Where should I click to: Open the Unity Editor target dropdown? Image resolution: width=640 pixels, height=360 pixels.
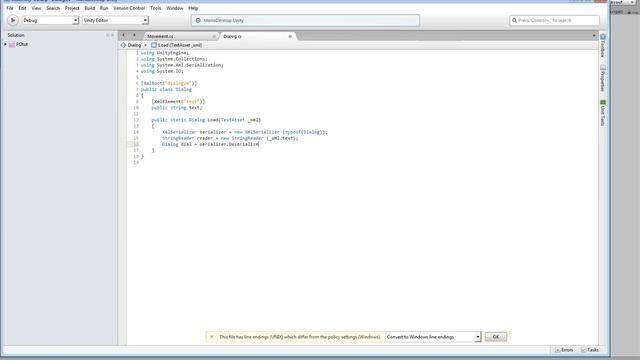[115, 20]
